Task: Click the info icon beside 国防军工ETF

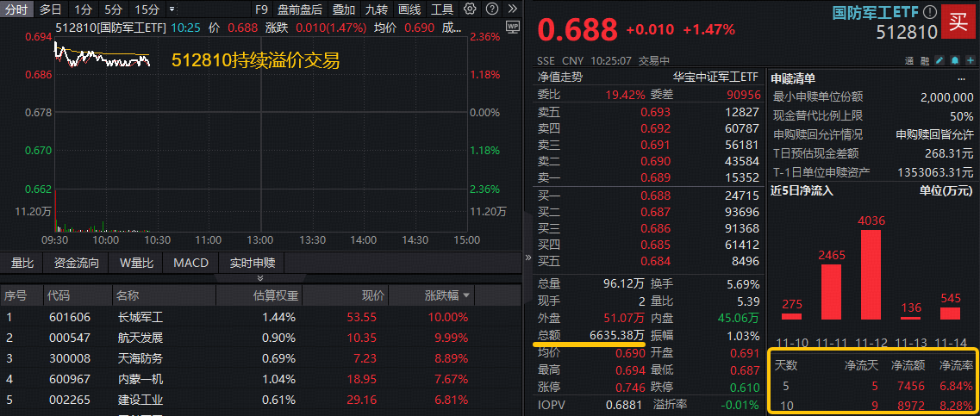Action: tap(928, 13)
